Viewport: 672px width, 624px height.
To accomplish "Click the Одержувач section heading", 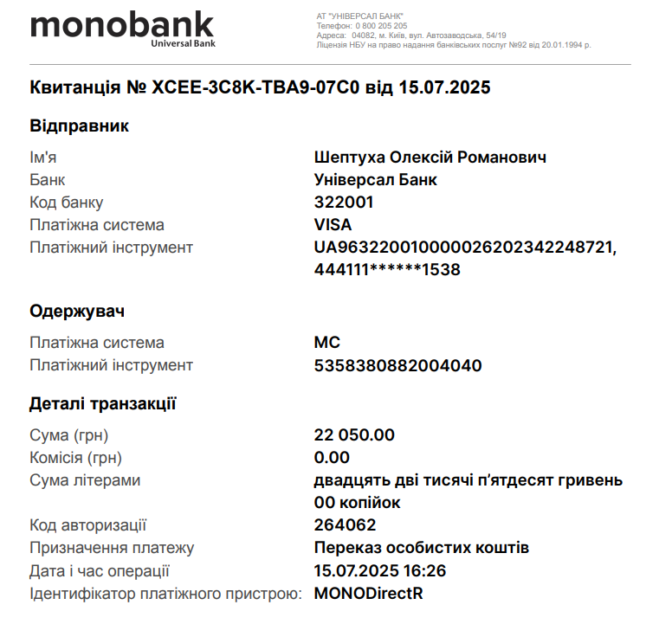I will tap(77, 311).
